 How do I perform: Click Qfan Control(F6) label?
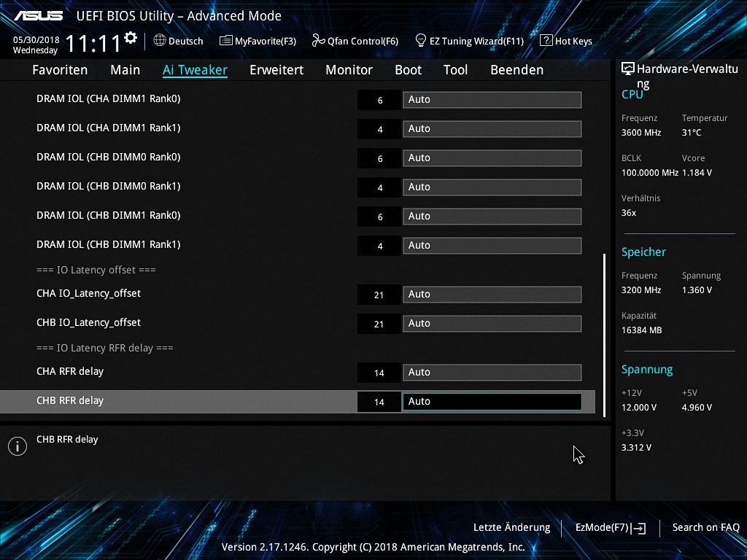tap(363, 41)
